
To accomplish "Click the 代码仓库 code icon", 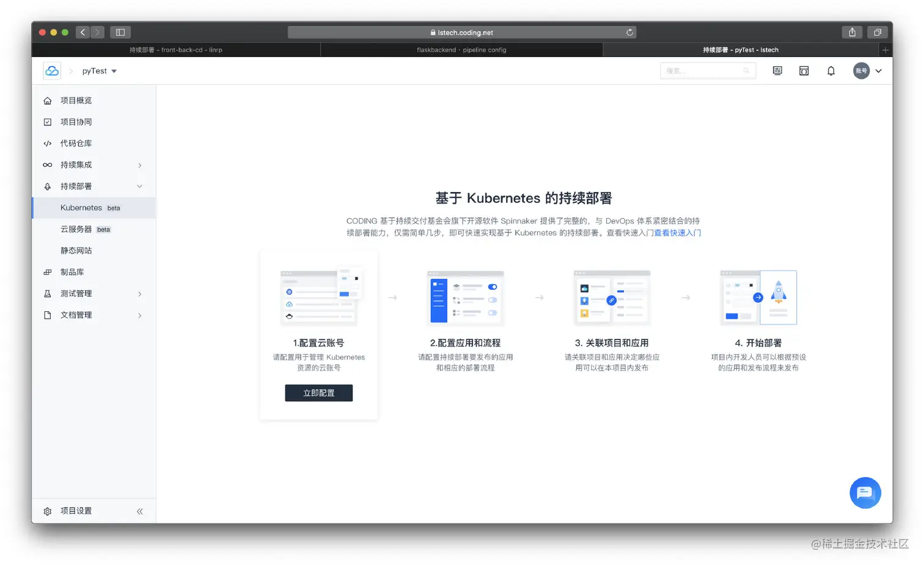I will pyautogui.click(x=48, y=144).
